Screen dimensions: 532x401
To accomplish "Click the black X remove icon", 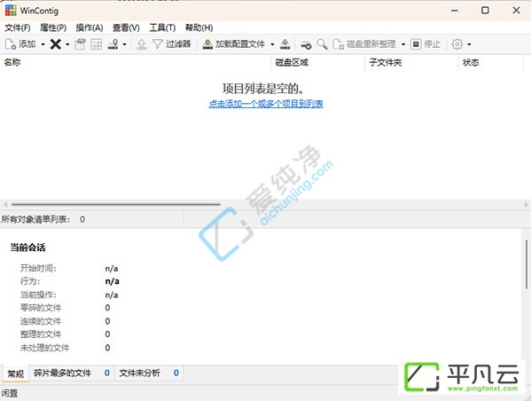I will pos(56,44).
